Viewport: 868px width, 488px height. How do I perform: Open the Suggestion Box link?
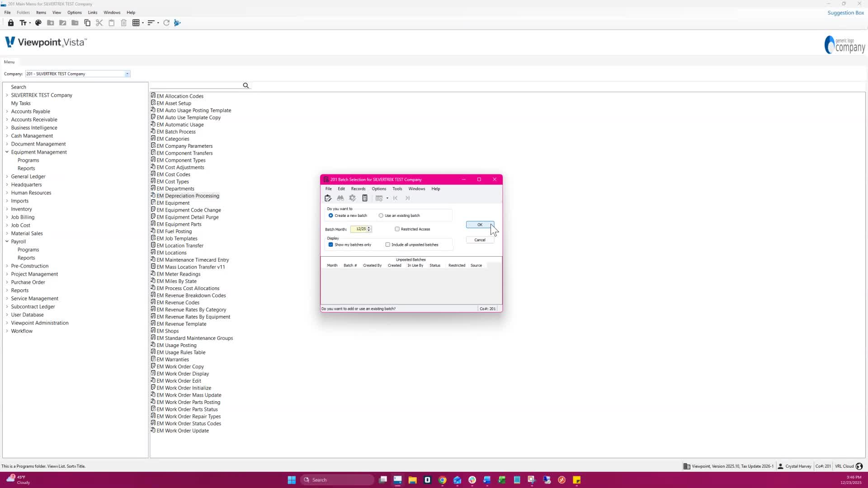[845, 13]
